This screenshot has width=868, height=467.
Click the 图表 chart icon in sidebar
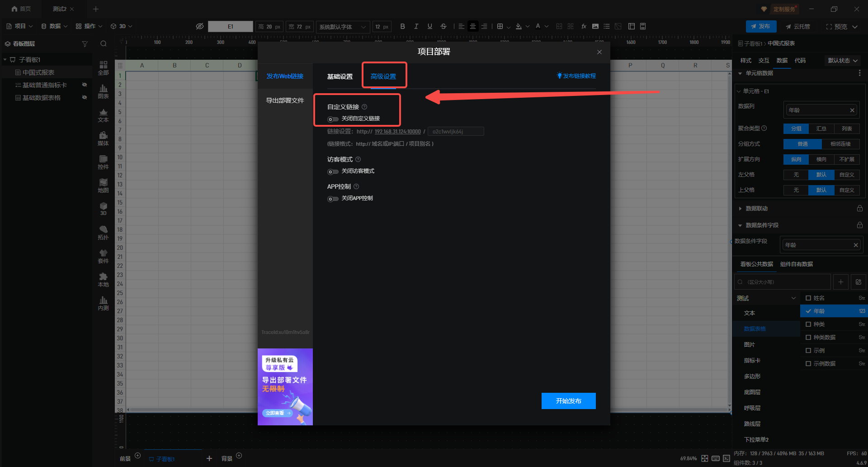click(x=103, y=91)
